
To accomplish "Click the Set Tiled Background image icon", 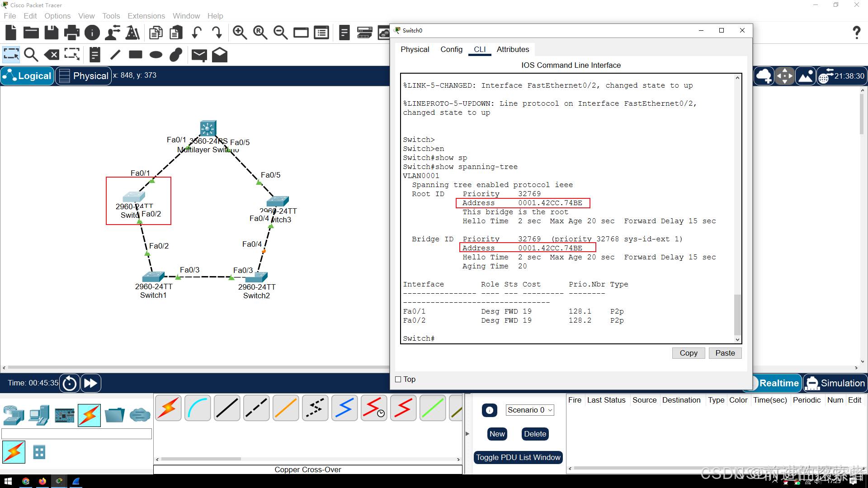I will pyautogui.click(x=806, y=76).
